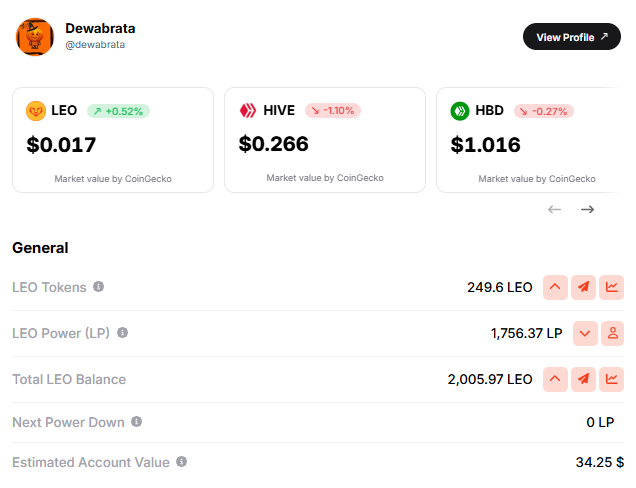Image resolution: width=636 pixels, height=488 pixels.
Task: Show info tooltip for Next Power Down
Action: (137, 422)
